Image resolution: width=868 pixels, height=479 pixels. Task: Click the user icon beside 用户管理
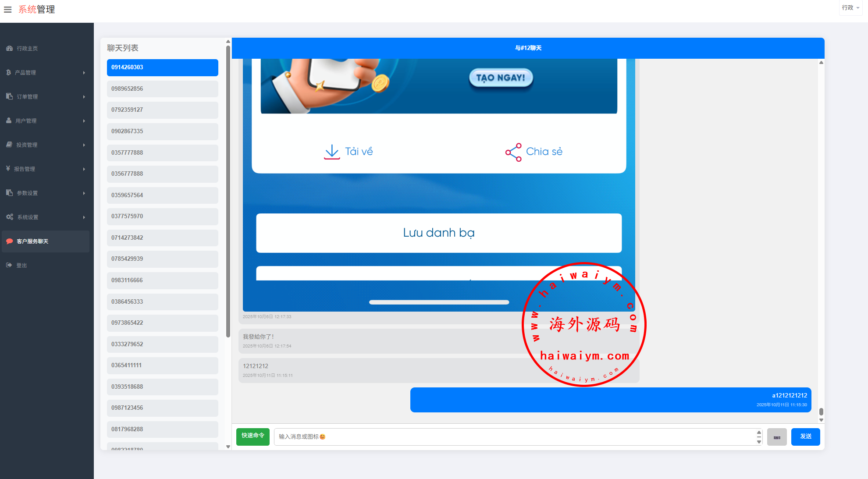tap(9, 121)
